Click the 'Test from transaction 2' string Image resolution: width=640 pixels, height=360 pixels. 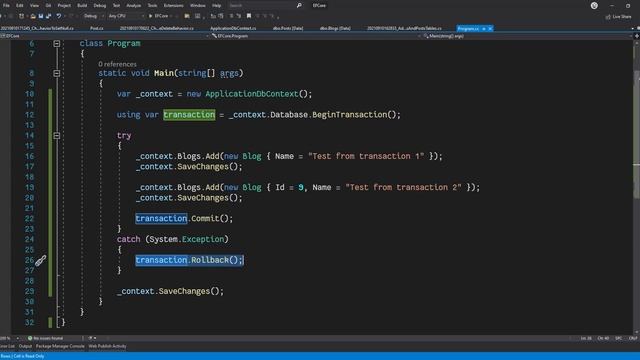pyautogui.click(x=403, y=187)
